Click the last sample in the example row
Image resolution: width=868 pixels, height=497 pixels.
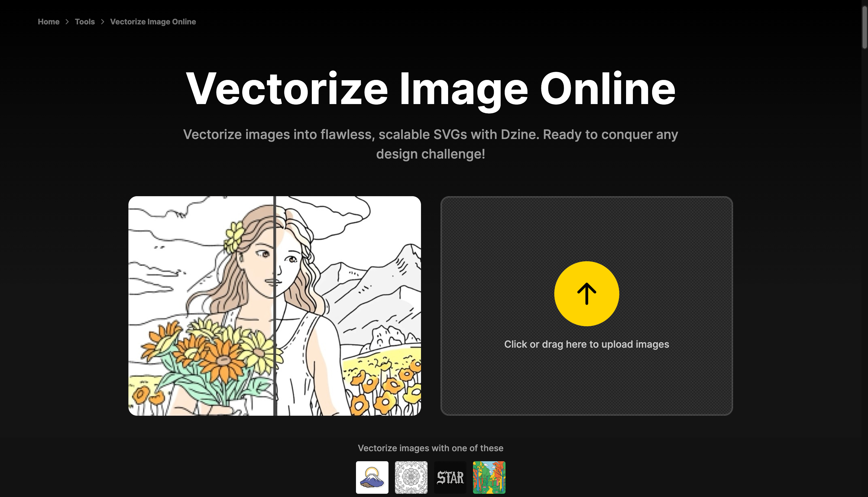click(489, 477)
